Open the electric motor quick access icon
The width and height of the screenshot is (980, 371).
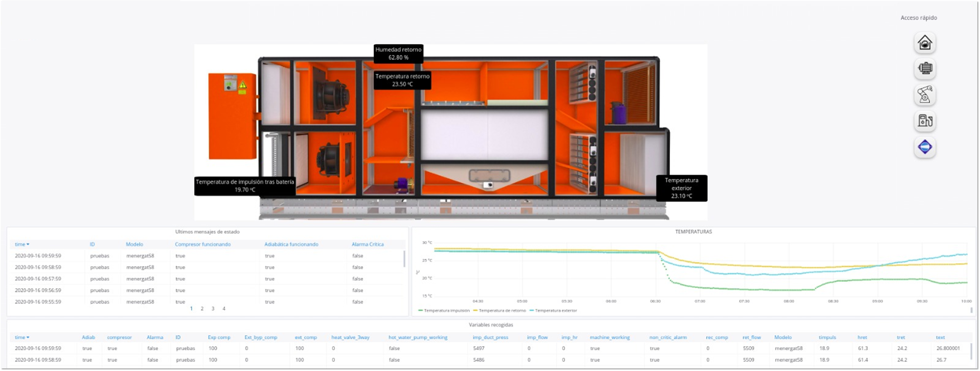pos(925,69)
